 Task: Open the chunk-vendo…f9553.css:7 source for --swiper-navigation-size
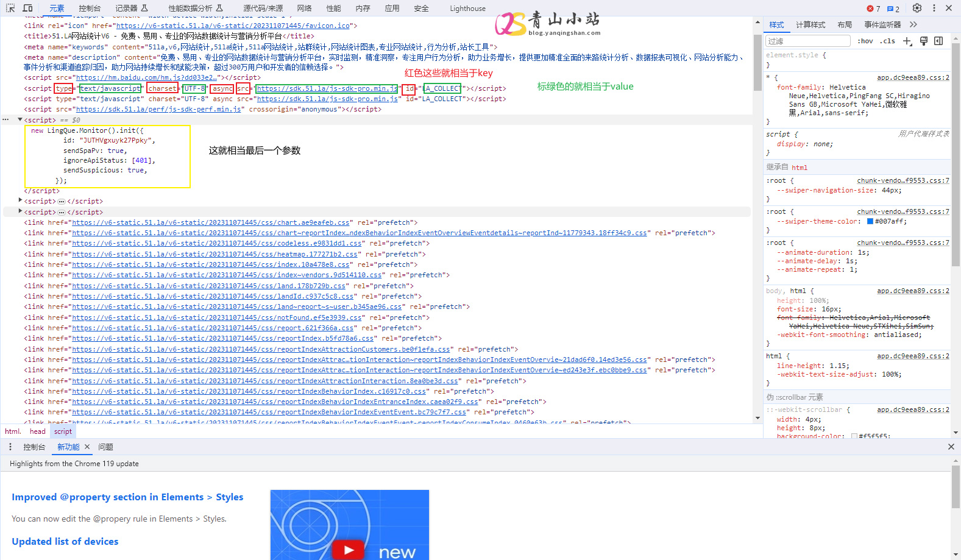pos(903,181)
